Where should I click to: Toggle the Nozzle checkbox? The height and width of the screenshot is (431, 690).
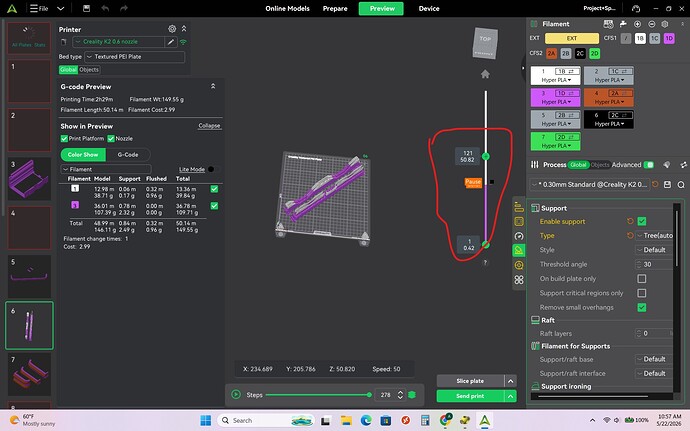point(111,138)
